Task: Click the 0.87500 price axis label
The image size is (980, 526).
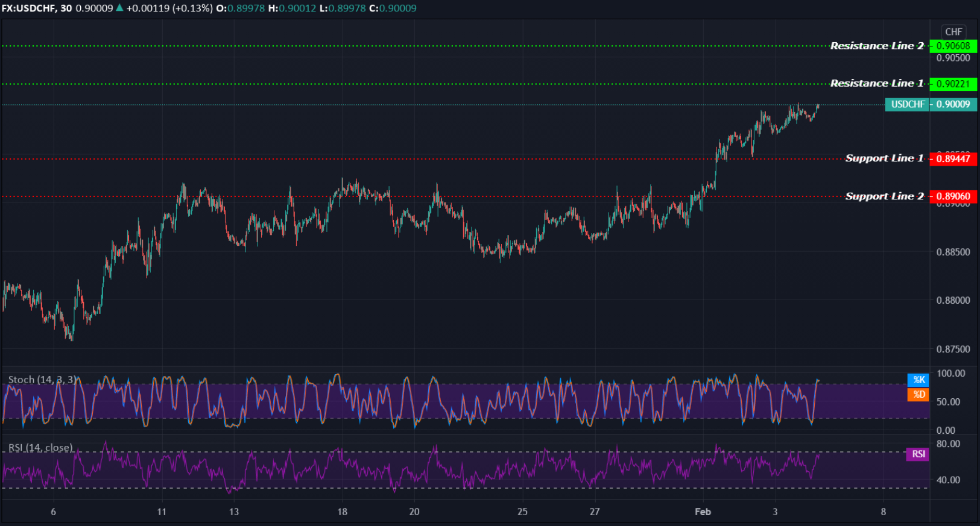Action: click(x=953, y=349)
